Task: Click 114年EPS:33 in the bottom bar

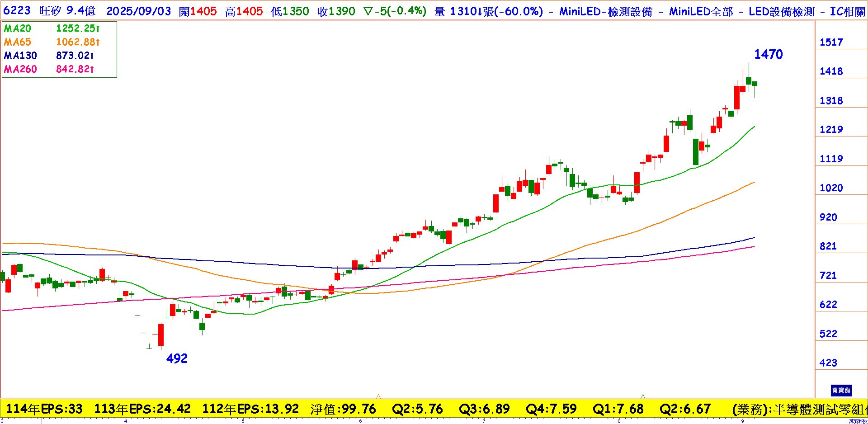Action: coord(44,409)
